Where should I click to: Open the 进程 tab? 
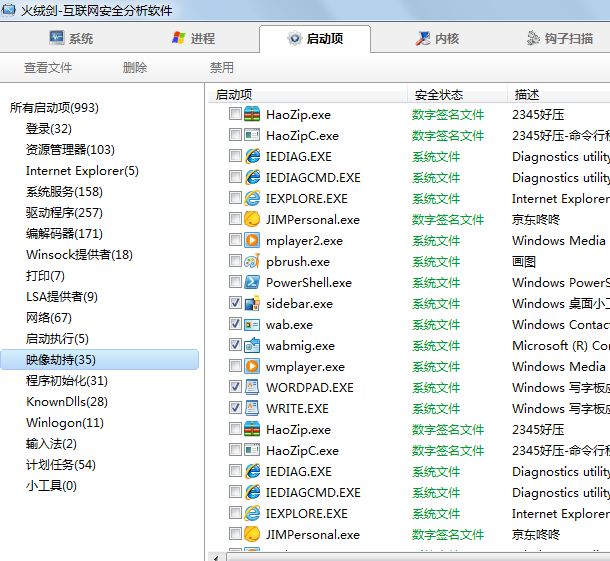[193, 39]
